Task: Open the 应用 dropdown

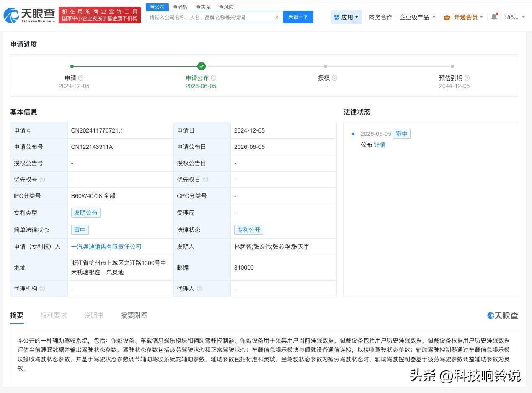Action: pyautogui.click(x=346, y=17)
